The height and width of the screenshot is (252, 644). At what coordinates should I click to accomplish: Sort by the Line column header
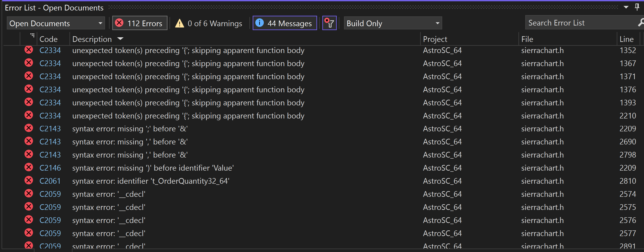pos(626,39)
